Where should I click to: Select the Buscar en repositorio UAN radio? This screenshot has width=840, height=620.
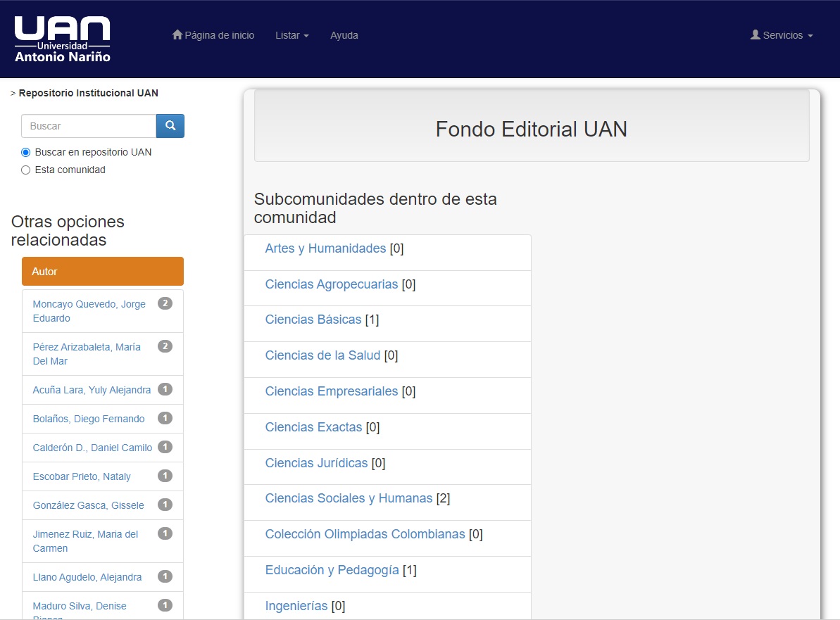coord(26,153)
